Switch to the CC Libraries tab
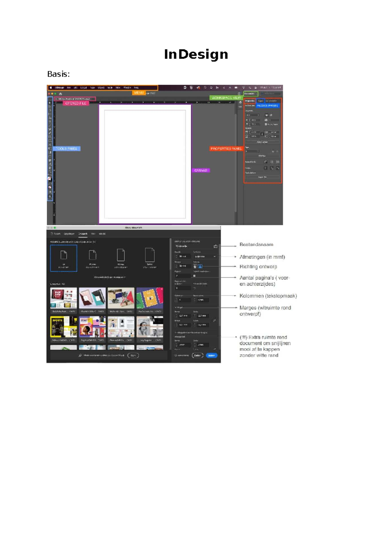 coord(271,101)
